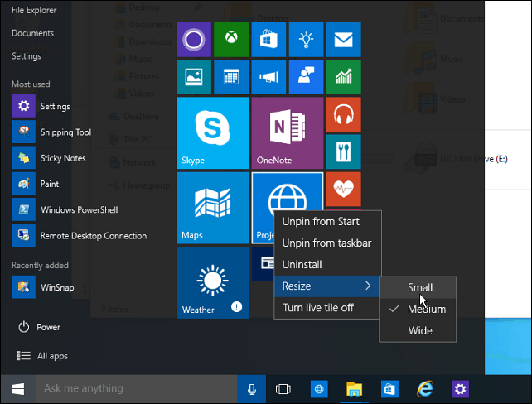Click 'Recently added' heading

pyautogui.click(x=40, y=265)
